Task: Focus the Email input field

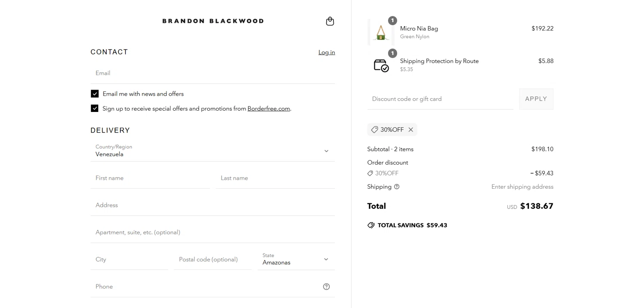Action: click(x=213, y=73)
